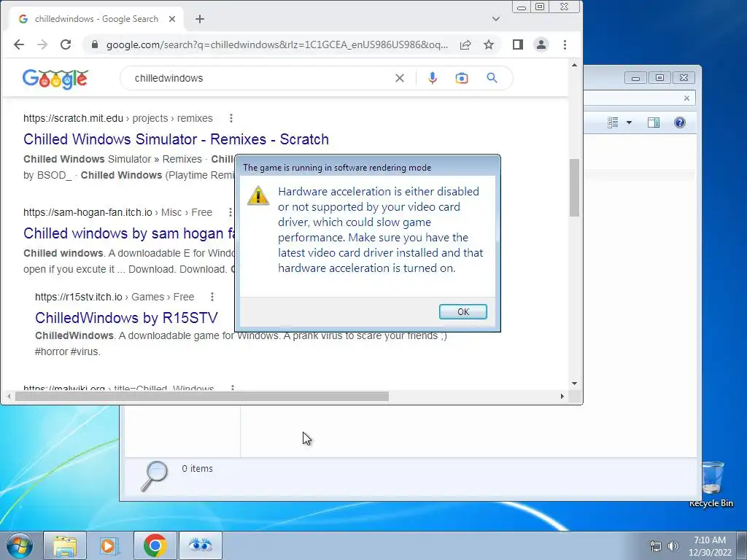Open options for sam-hogan-fan.itch.io result
Viewport: 747px width, 560px height.
coord(231,212)
